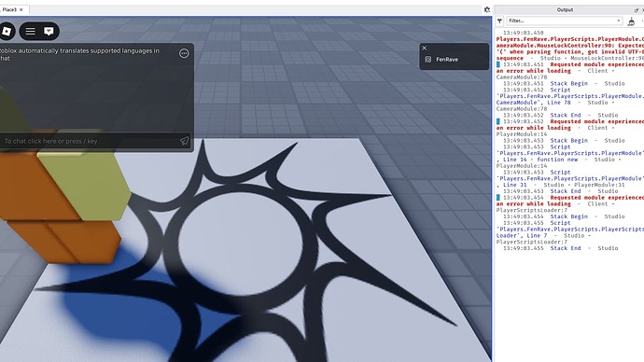Select the 'Line 31 - Studio - PlayerModule:31' line
This screenshot has height=362, width=644.
pos(560,185)
